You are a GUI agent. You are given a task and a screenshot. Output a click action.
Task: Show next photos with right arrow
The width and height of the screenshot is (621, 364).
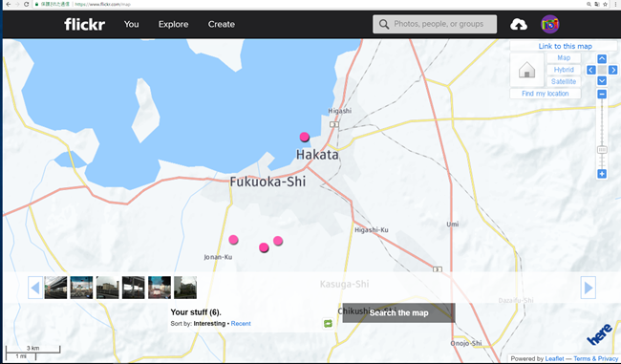(589, 288)
